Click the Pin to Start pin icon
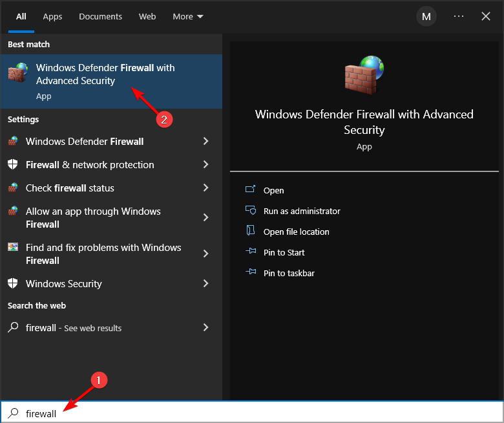Viewport: 504px width, 423px height. (x=251, y=251)
